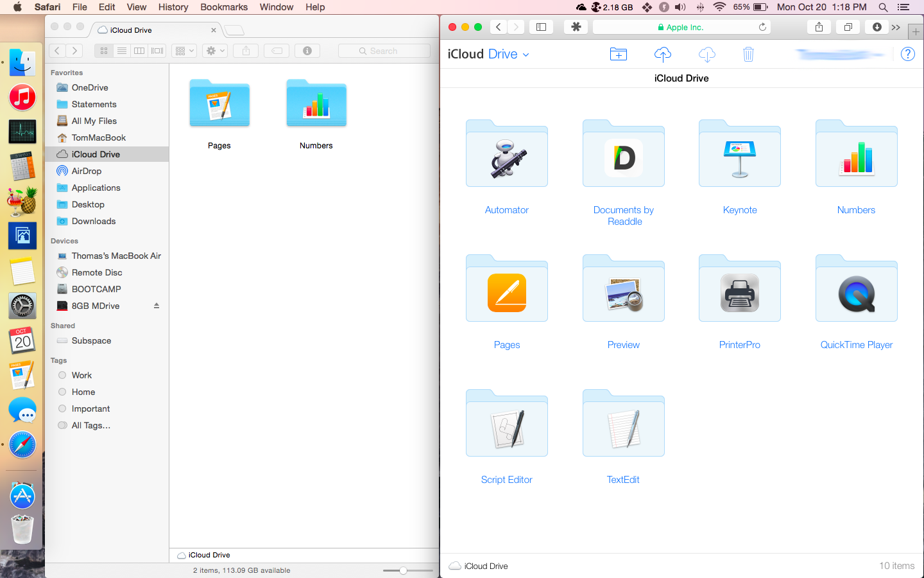924x578 pixels.
Task: Select Applications in Finder sidebar
Action: (x=96, y=188)
